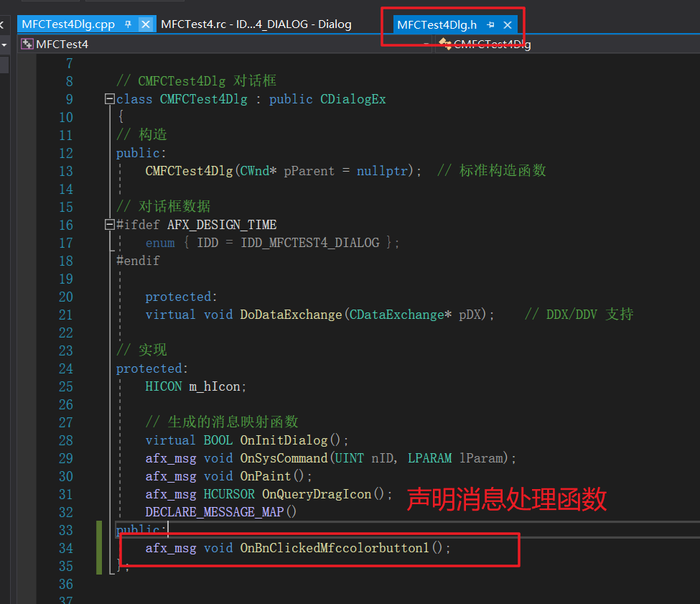This screenshot has width=700, height=604.
Task: Click the LPARAM type in OnSysCommand
Action: click(x=429, y=458)
